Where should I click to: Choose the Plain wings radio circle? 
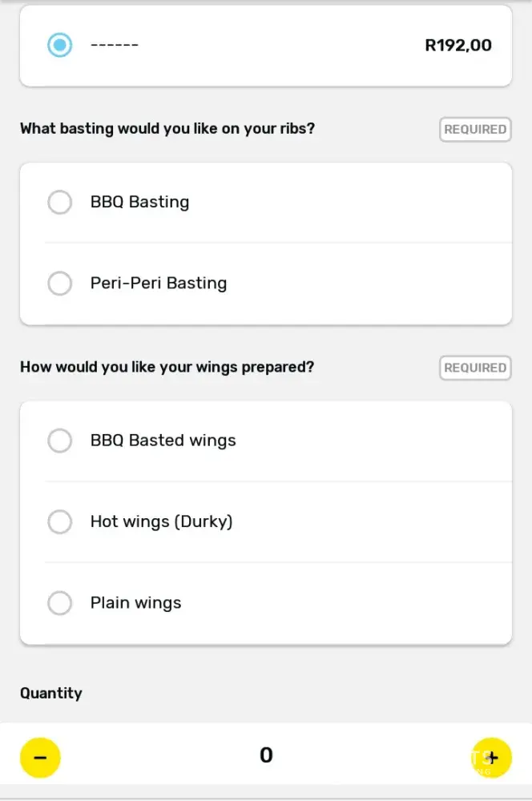[x=60, y=603]
